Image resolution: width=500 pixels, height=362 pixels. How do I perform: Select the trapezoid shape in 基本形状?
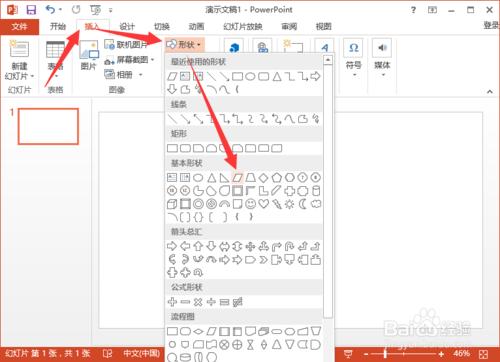[250, 178]
